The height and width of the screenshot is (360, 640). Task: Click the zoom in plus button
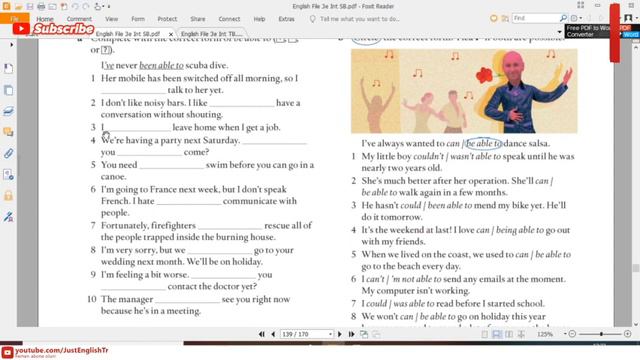tap(628, 334)
